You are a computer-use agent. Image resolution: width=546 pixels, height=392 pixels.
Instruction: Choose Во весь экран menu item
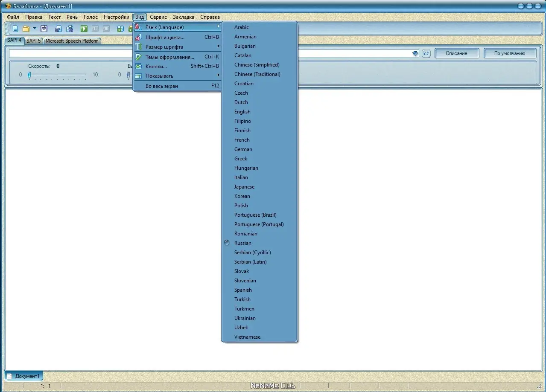pos(177,86)
